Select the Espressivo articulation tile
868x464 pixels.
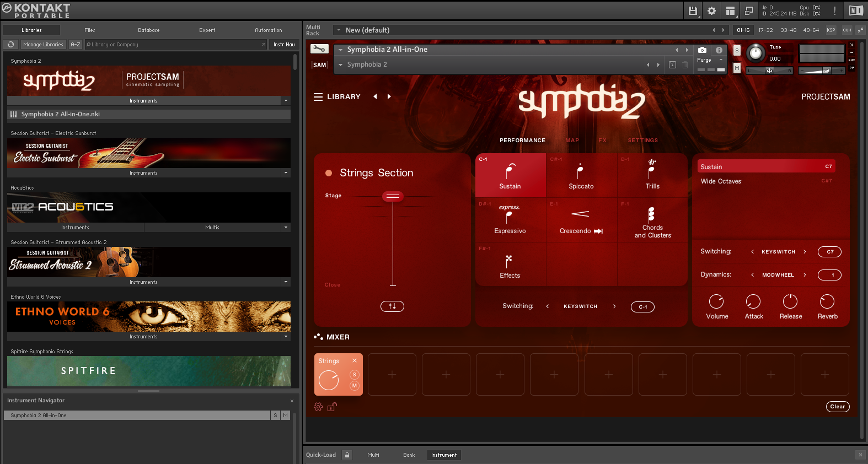tap(510, 220)
